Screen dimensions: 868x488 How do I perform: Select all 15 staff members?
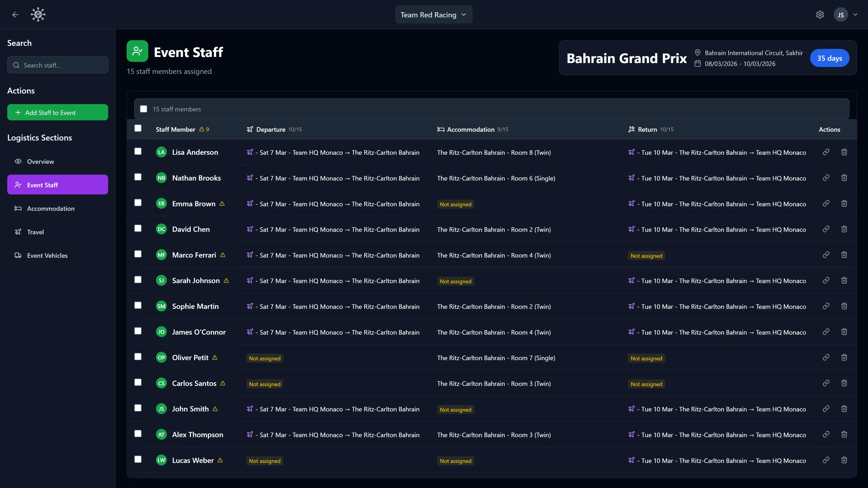pyautogui.click(x=144, y=108)
